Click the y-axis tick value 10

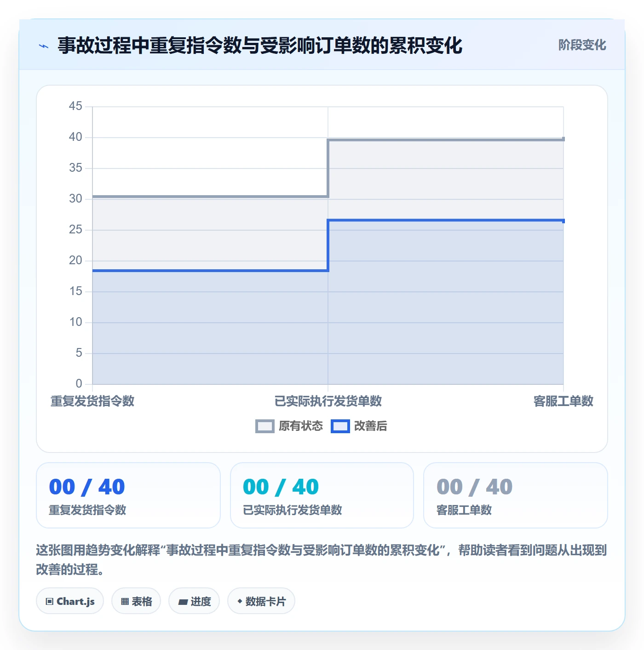pyautogui.click(x=75, y=322)
